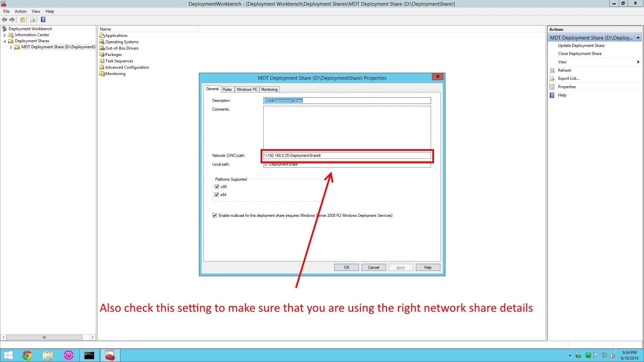This screenshot has height=362, width=644.
Task: Show hidden tray icons arrow
Action: click(x=570, y=356)
